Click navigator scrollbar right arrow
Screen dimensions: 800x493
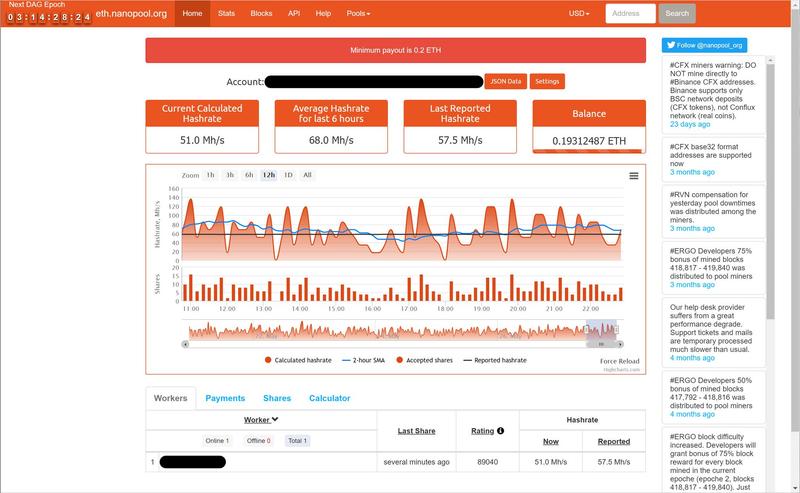[620, 344]
